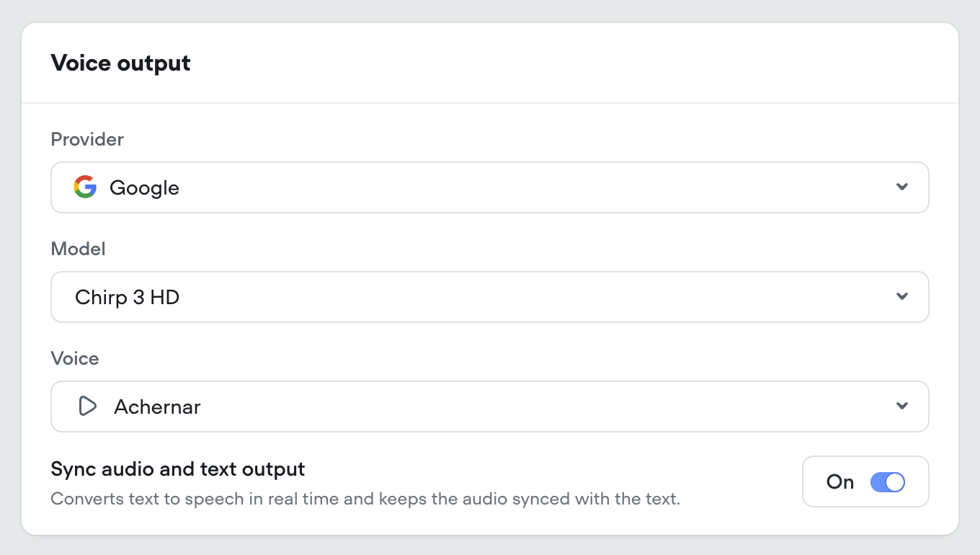Screen dimensions: 980x555
Task: Click the "Achernar" voice name
Action: point(157,407)
